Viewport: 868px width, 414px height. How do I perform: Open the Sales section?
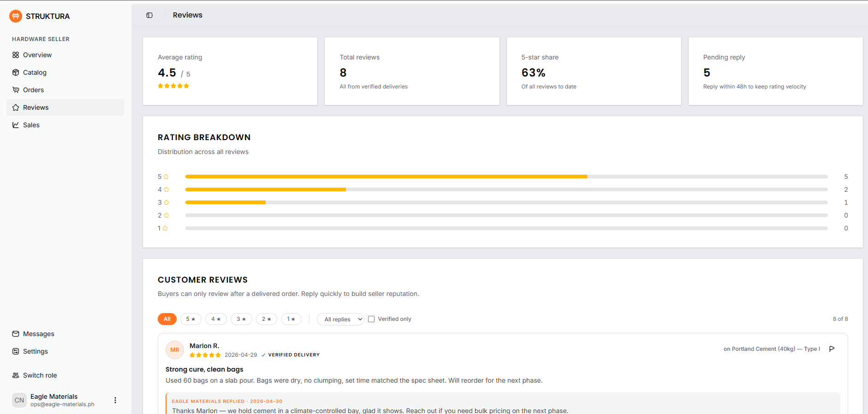[65, 125]
